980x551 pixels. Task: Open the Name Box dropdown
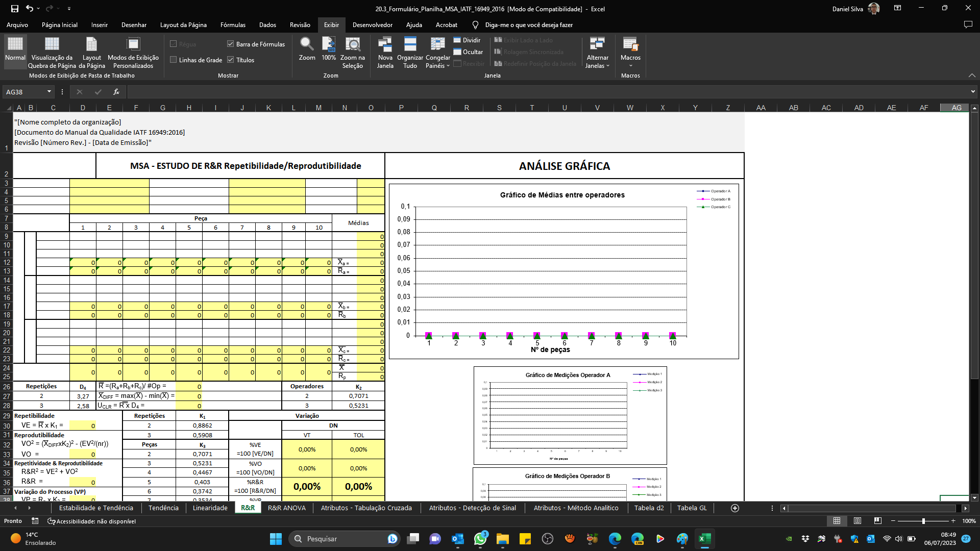tap(50, 92)
